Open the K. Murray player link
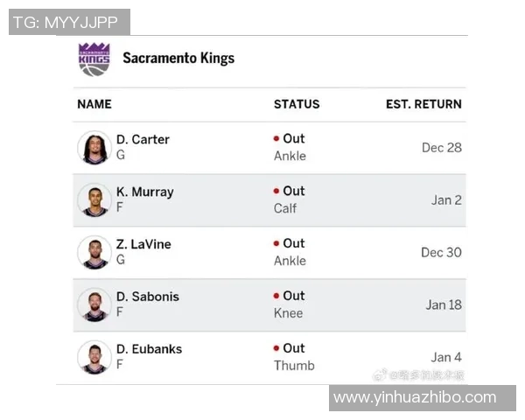The height and width of the screenshot is (420, 525). [x=144, y=192]
